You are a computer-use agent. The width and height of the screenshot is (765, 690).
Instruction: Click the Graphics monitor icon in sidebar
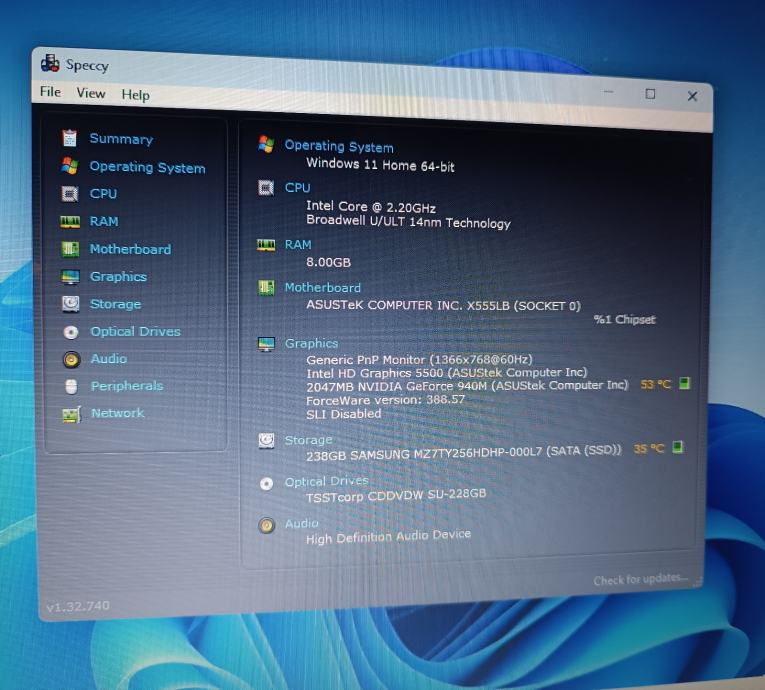point(70,277)
